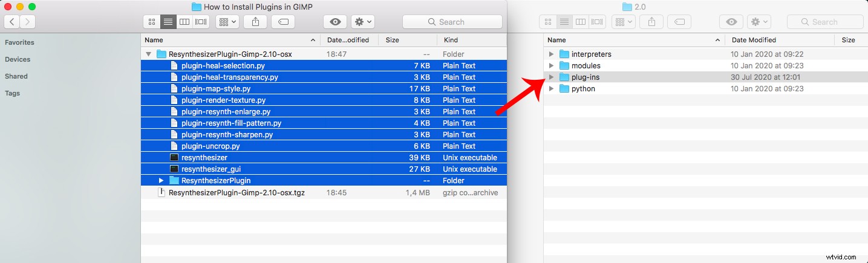Select the resynthesizer_gui executable
This screenshot has height=263, width=868.
tap(324, 169)
